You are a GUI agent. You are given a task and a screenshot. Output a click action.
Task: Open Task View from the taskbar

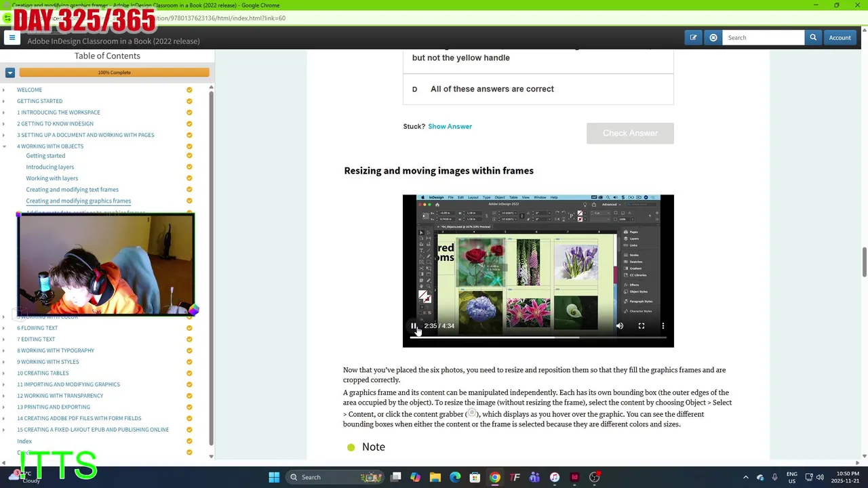click(x=396, y=477)
